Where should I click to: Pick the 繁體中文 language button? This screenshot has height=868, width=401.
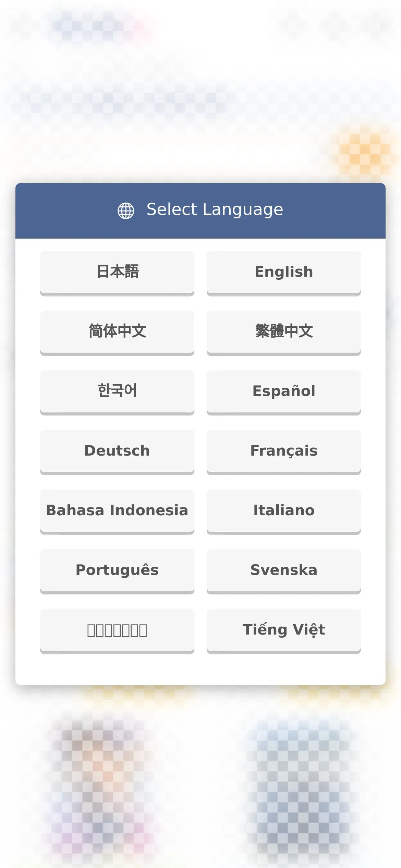tap(284, 332)
